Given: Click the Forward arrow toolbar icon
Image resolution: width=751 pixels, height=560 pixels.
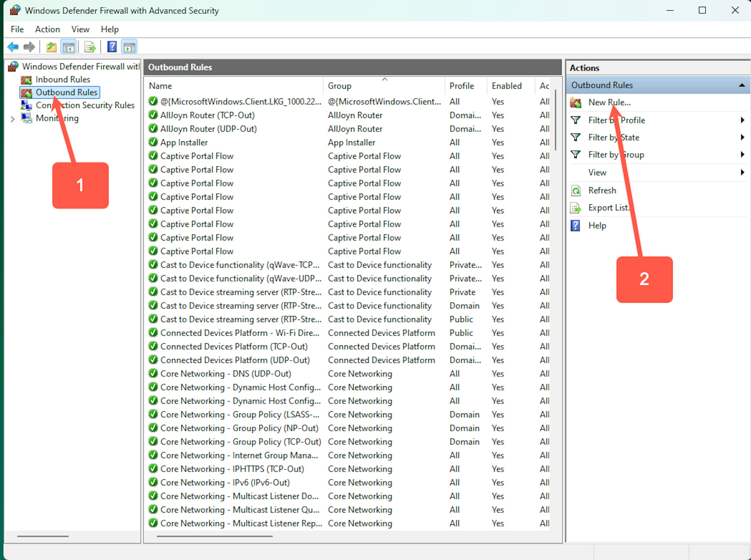Looking at the screenshot, I should pyautogui.click(x=30, y=47).
